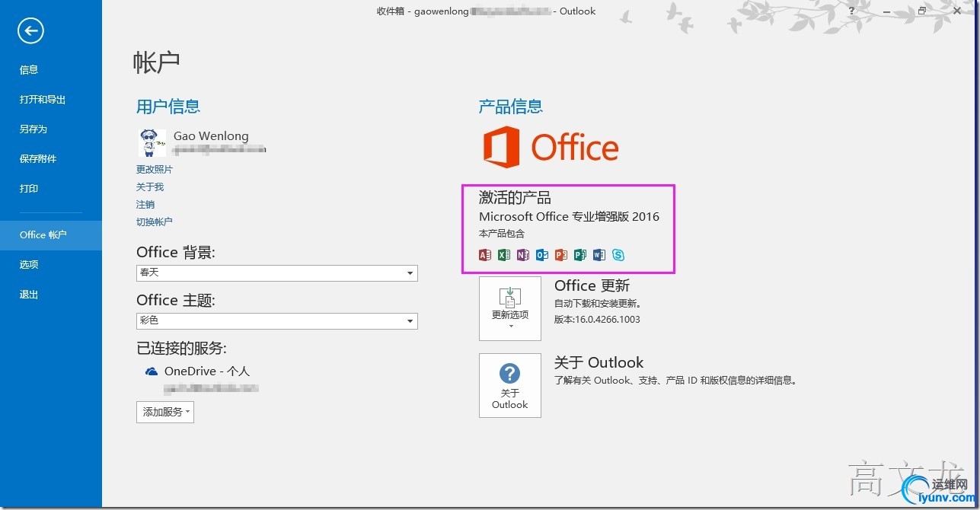Click the Gao Wenlong profile avatar

click(x=152, y=142)
